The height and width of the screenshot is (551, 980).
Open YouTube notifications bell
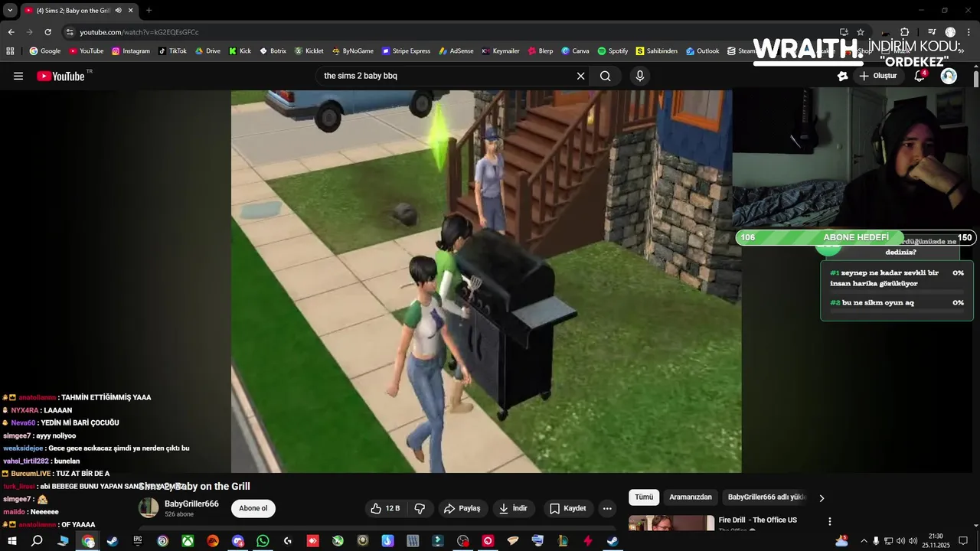[x=920, y=76]
